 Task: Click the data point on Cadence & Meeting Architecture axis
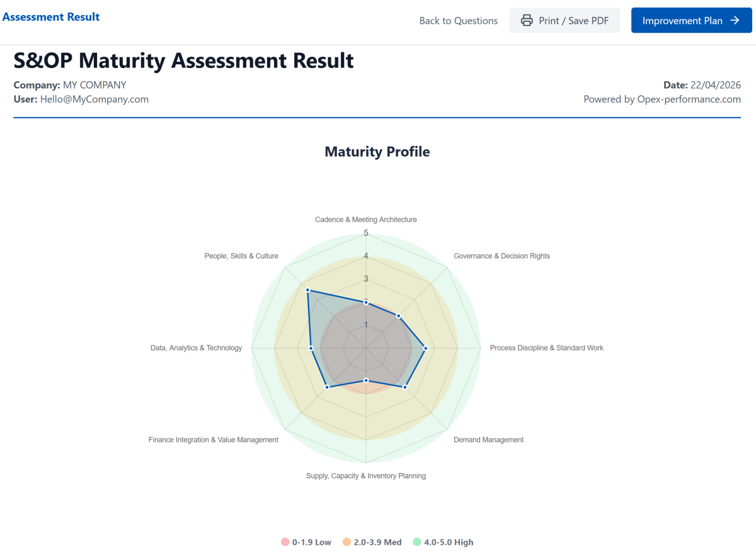tap(366, 300)
